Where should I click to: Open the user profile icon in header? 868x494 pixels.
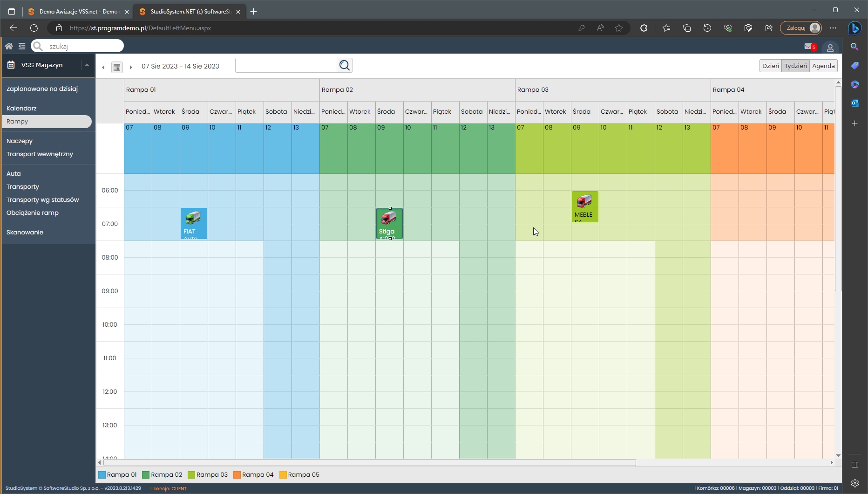point(830,48)
